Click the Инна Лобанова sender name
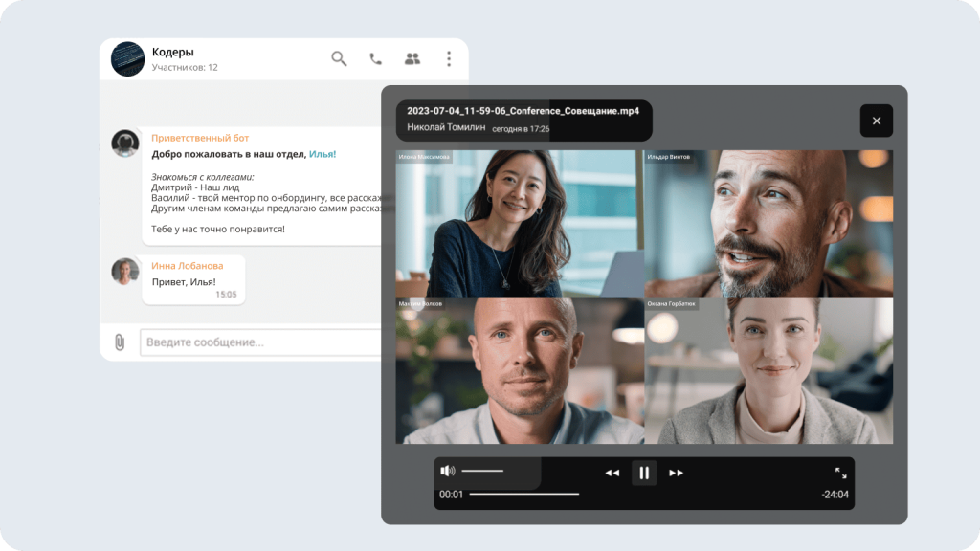This screenshot has width=980, height=551. coord(188,266)
